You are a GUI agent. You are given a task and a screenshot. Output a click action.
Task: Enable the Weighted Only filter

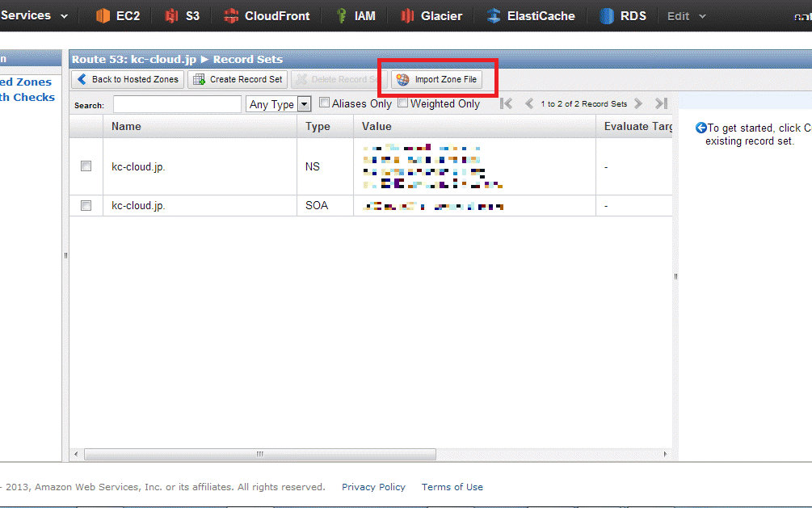pyautogui.click(x=402, y=103)
